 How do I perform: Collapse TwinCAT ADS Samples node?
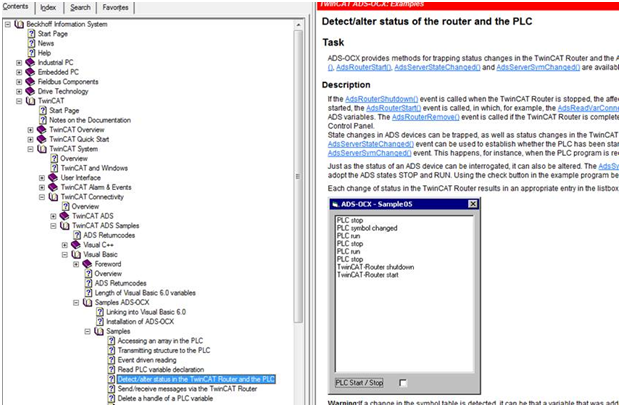[53, 226]
